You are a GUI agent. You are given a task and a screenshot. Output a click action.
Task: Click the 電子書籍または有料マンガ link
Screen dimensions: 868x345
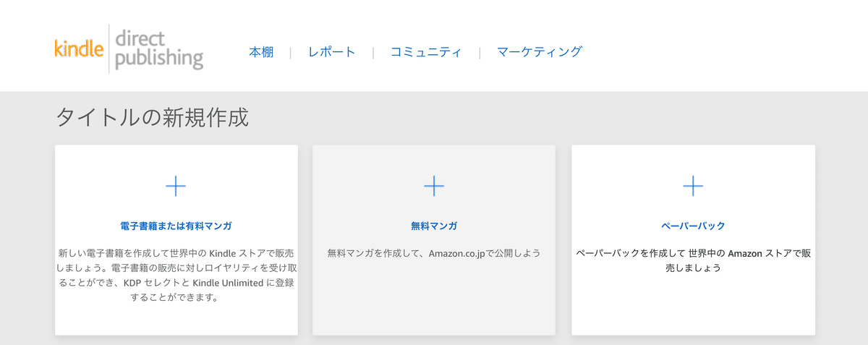coord(176,226)
